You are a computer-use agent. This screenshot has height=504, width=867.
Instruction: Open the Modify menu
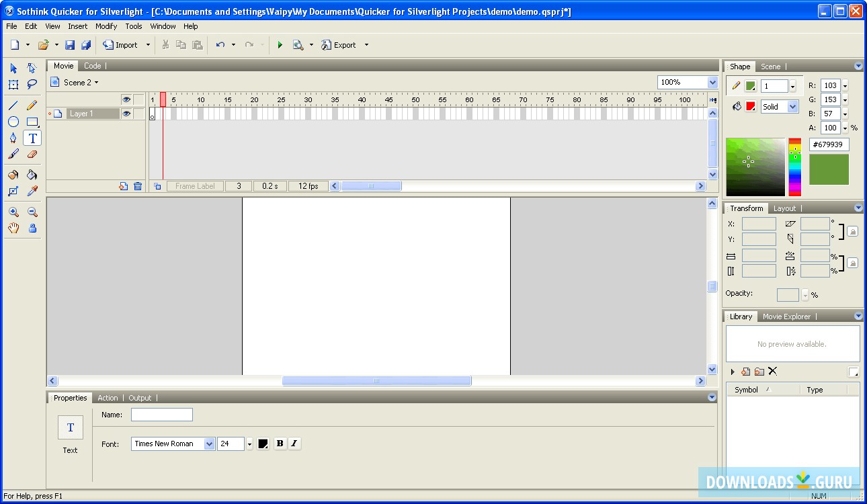(106, 26)
